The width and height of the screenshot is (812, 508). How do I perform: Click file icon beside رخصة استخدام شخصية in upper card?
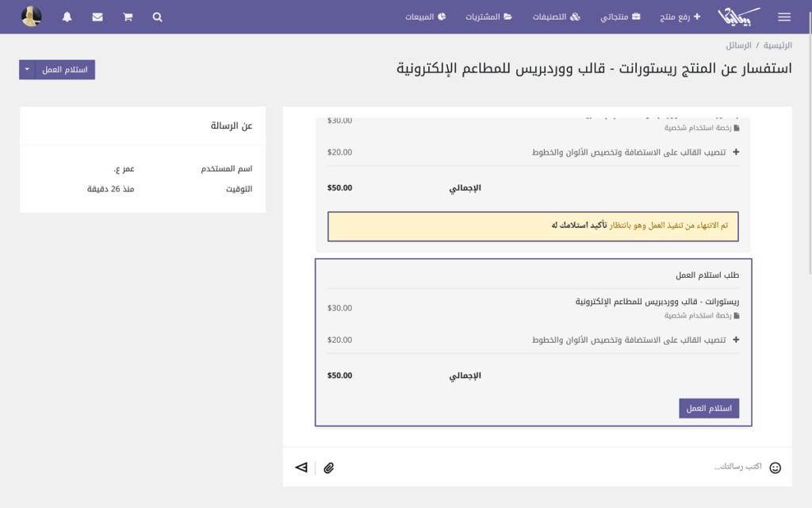737,128
